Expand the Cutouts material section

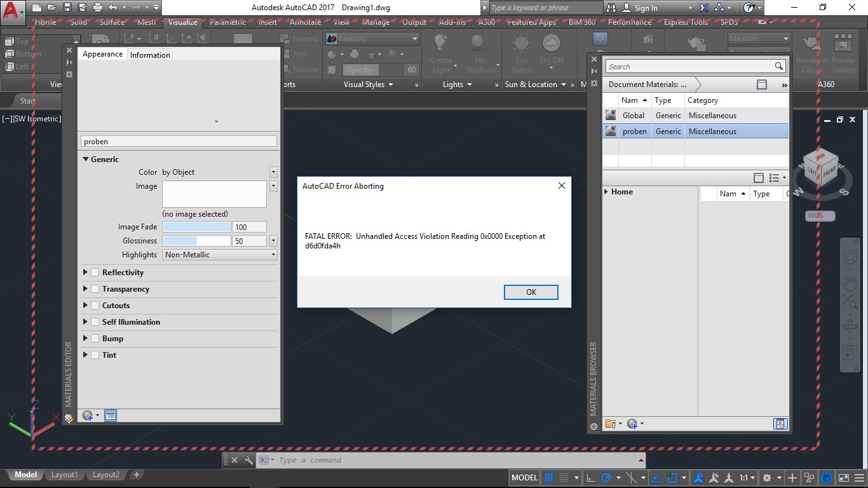[85, 305]
